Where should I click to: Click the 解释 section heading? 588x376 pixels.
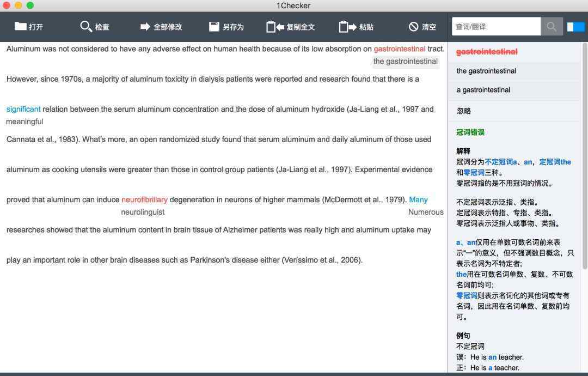coord(463,151)
